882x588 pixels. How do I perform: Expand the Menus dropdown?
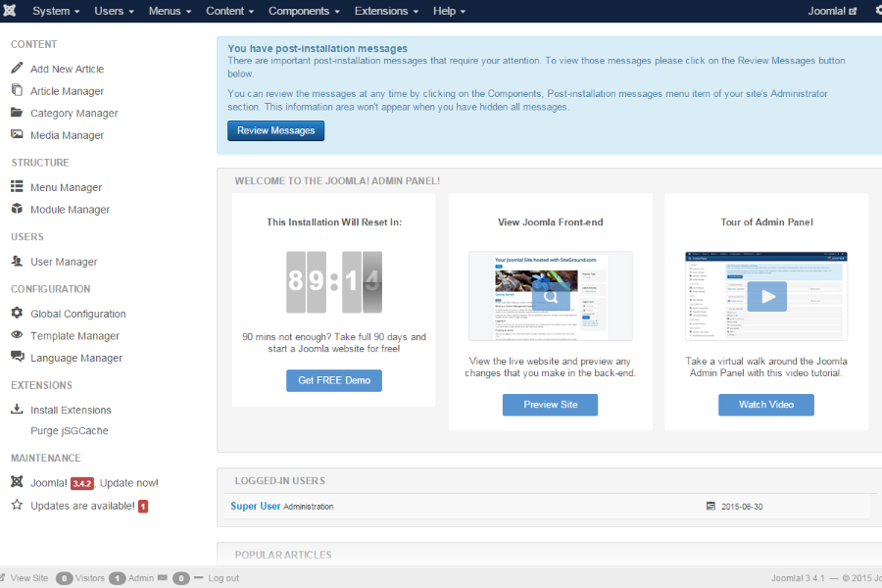pyautogui.click(x=170, y=11)
